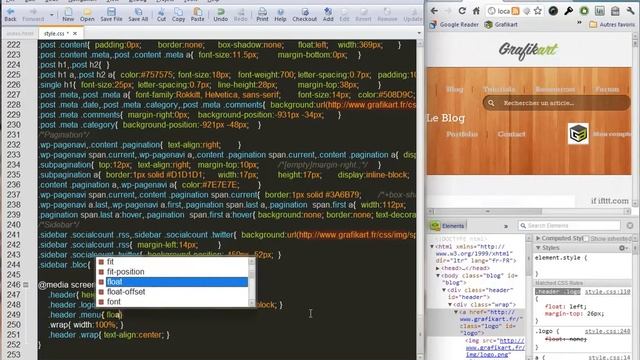
Task: Click the Add toolbar icon
Action: coord(328,15)
